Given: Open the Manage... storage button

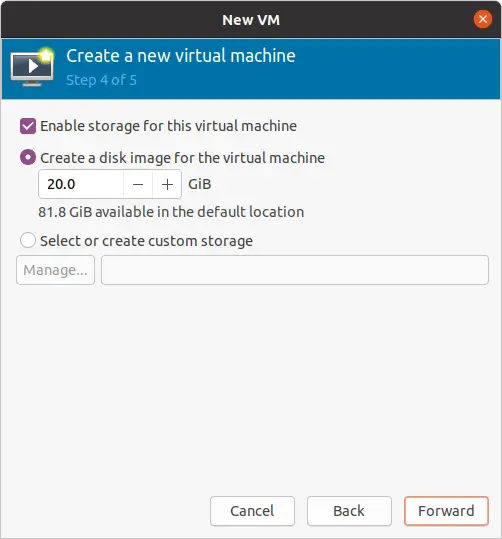Looking at the screenshot, I should pos(55,270).
